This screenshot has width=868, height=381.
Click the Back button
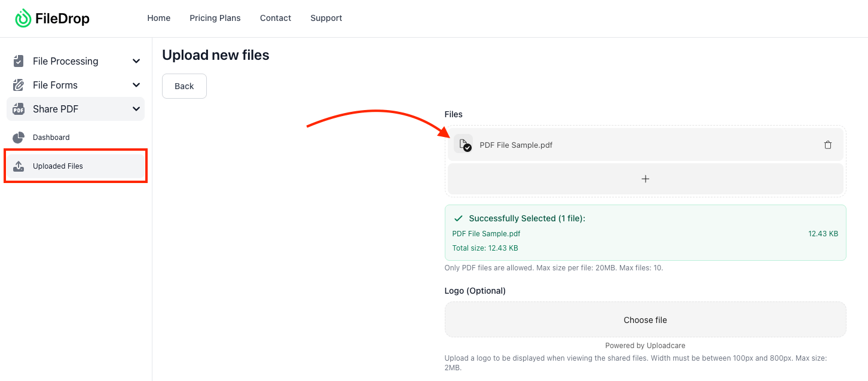[x=184, y=86]
